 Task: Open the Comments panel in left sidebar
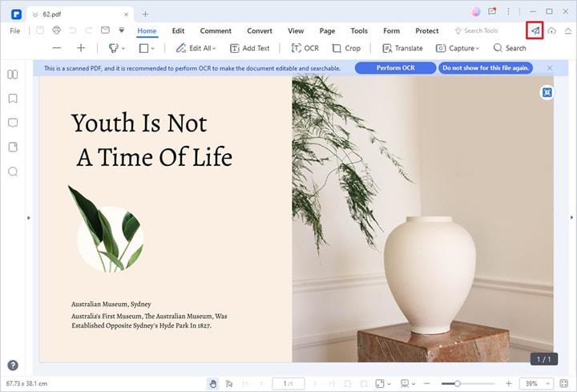click(13, 123)
